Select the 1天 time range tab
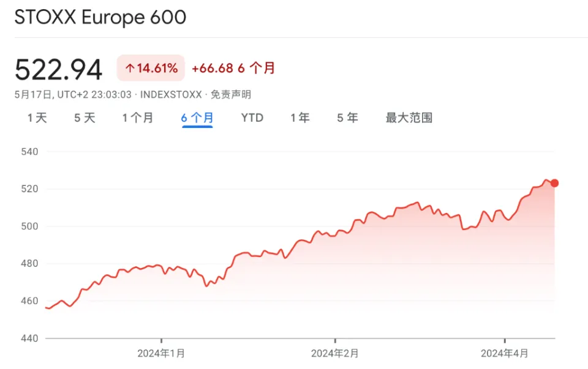Screen dimensions: 588x369 coord(37,117)
